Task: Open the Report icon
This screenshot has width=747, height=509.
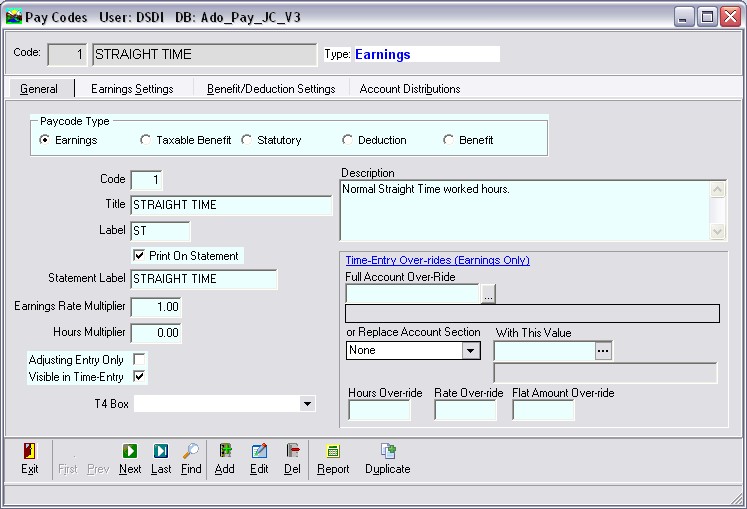Action: point(333,451)
